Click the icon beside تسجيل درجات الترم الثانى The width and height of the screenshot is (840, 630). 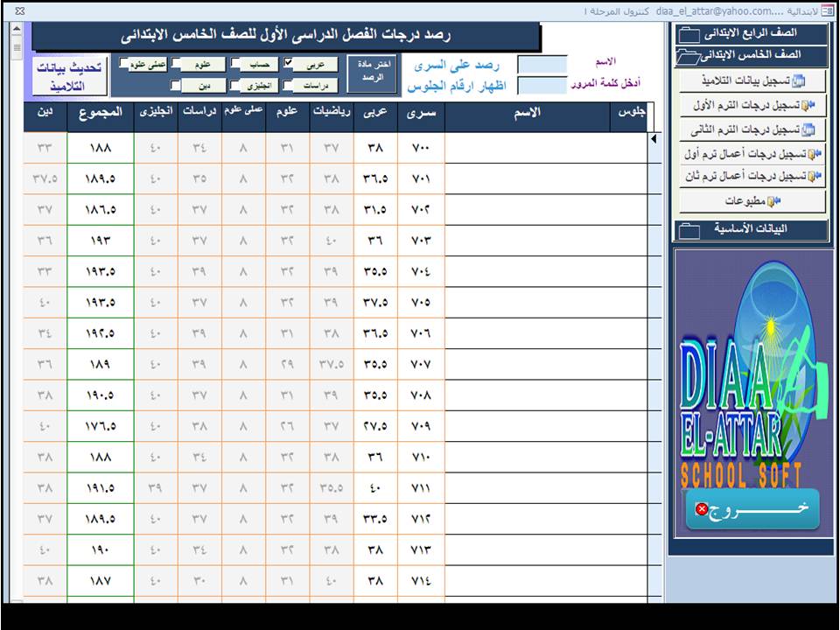point(808,129)
